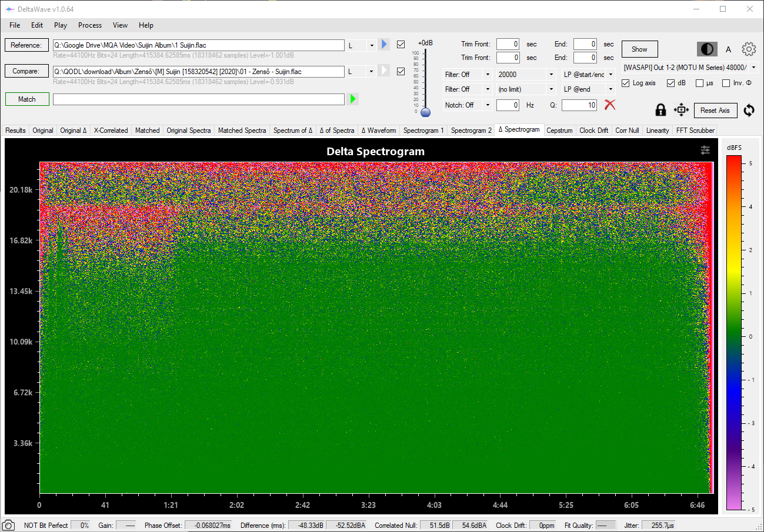Click the green play button beside Match
Viewport: 764px width, 532px height.
(353, 99)
